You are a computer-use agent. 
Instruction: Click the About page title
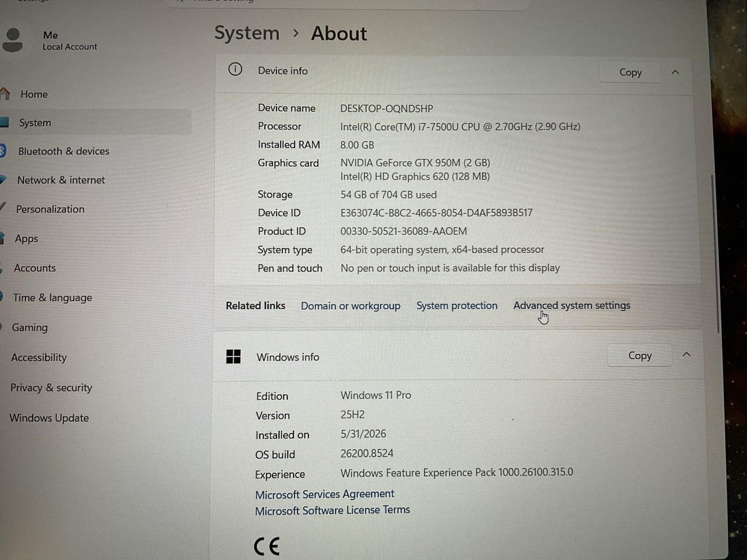pos(339,34)
